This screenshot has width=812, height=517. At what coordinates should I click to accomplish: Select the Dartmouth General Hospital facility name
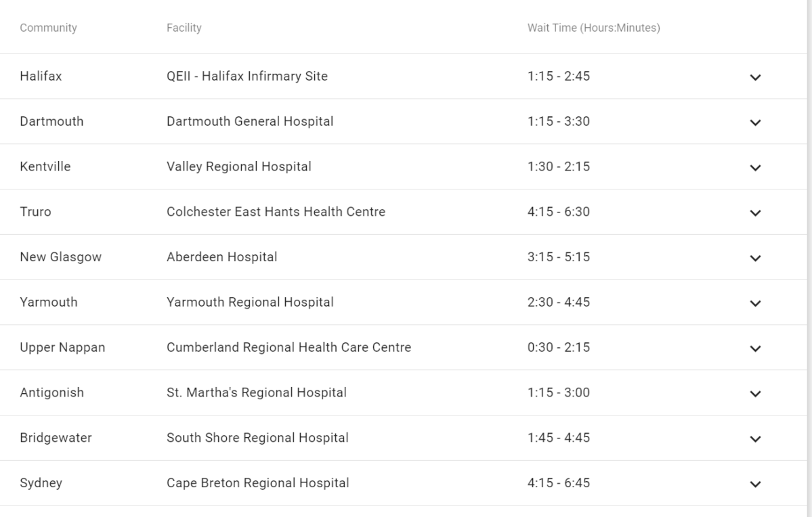click(250, 122)
